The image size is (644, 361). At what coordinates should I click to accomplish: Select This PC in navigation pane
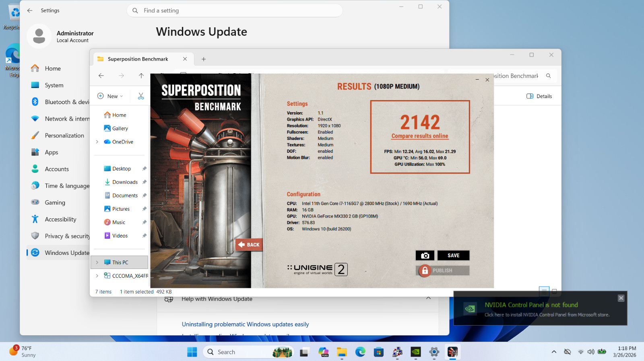(120, 262)
